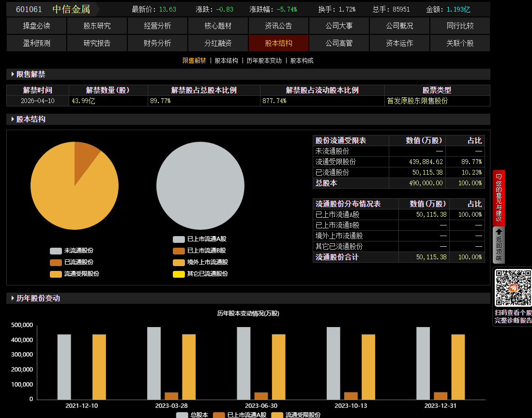The image size is (532, 418).
Task: Jump to 历年股本变动 anchor link
Action: click(264, 60)
